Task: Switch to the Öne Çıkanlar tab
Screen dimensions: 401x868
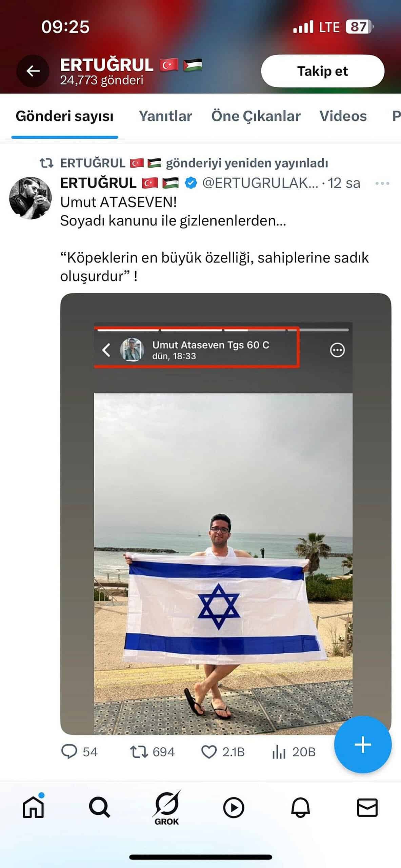Action: 256,116
